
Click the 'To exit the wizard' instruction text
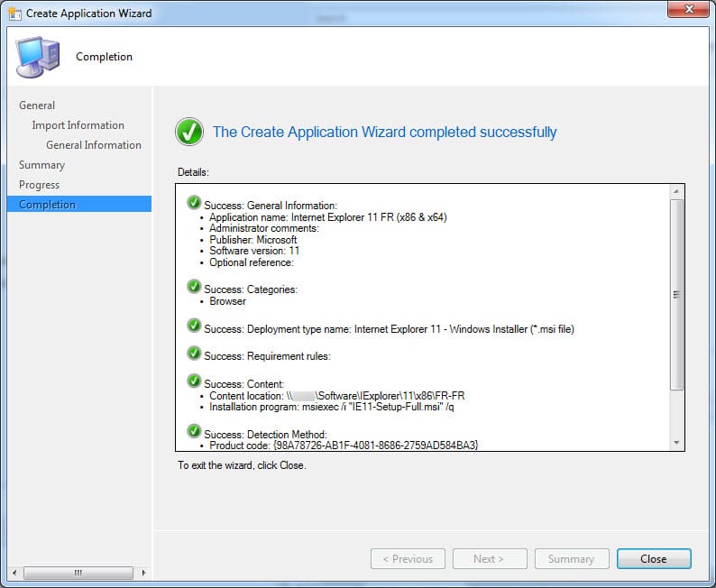pyautogui.click(x=242, y=465)
